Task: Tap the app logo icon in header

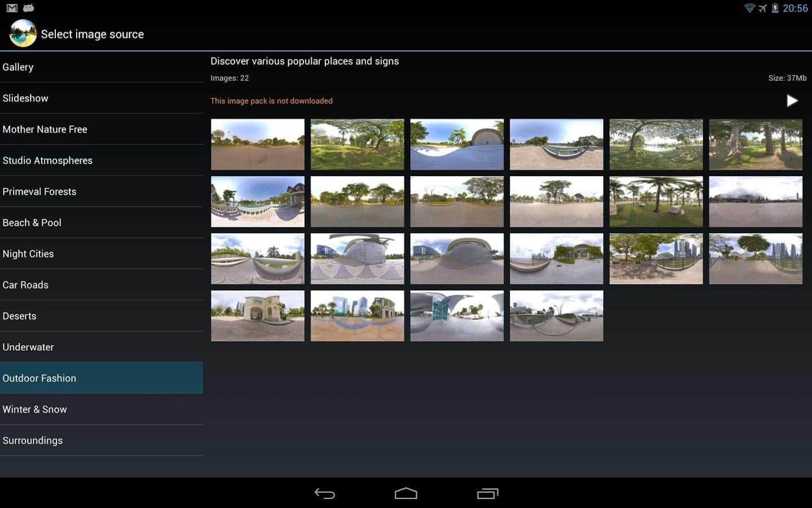Action: pyautogui.click(x=23, y=34)
